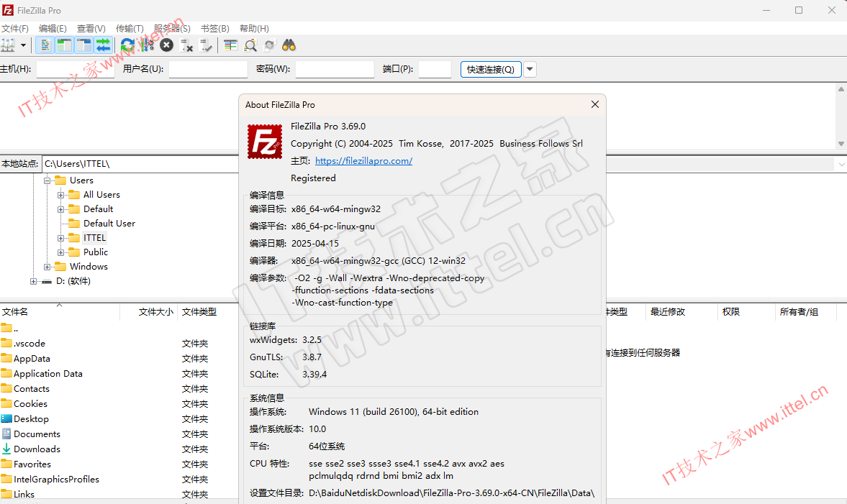Toggle synchronized browsing icon
Screen dimensions: 847x504
coord(270,45)
